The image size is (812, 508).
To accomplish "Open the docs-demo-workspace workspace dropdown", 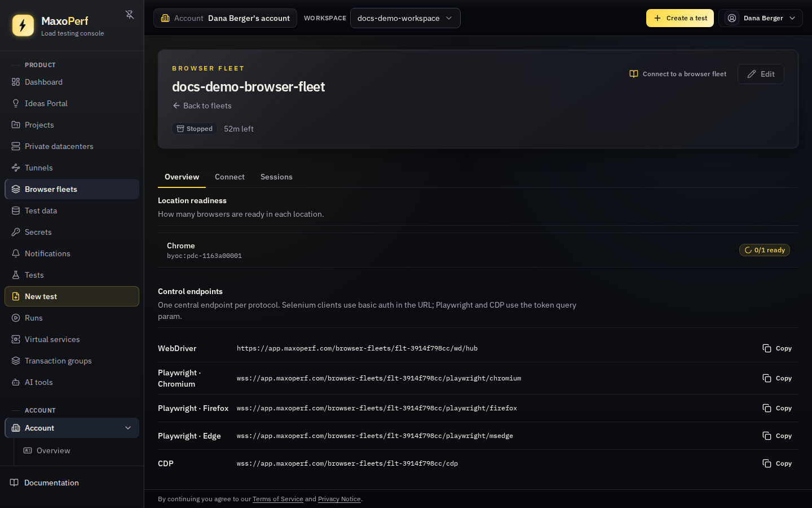I will click(x=405, y=18).
